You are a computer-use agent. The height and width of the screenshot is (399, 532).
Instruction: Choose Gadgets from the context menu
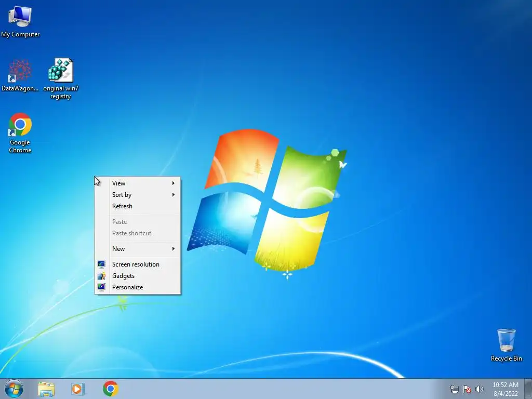pos(137,276)
